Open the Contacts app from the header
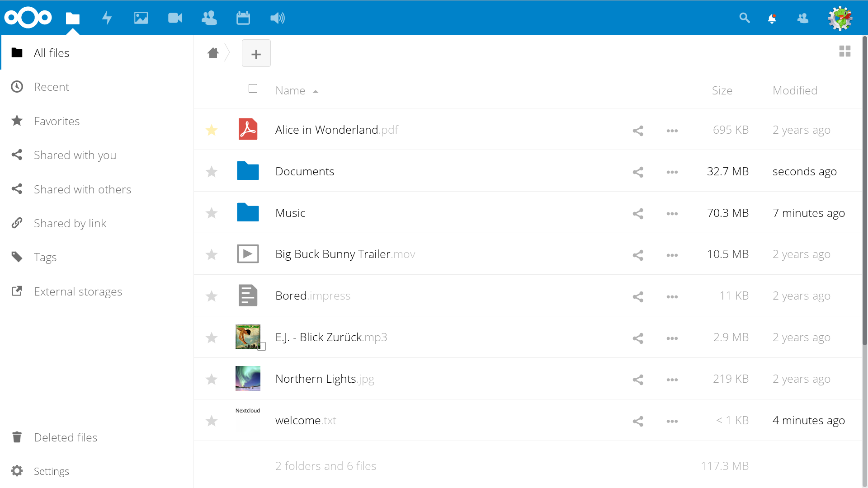 pos(209,18)
